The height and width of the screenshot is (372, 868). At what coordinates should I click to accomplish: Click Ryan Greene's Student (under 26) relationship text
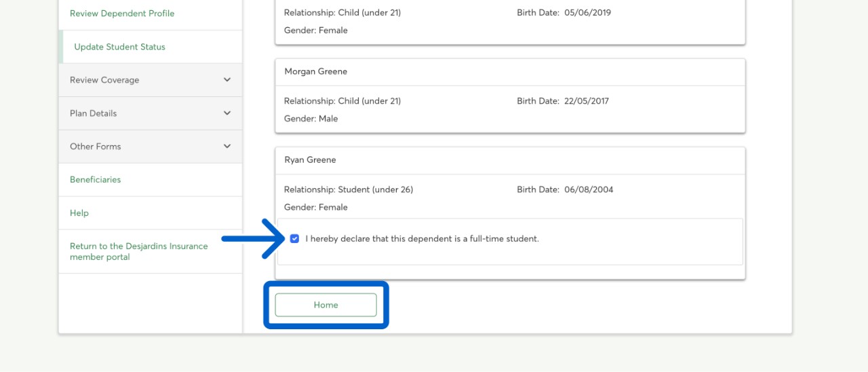coord(376,190)
